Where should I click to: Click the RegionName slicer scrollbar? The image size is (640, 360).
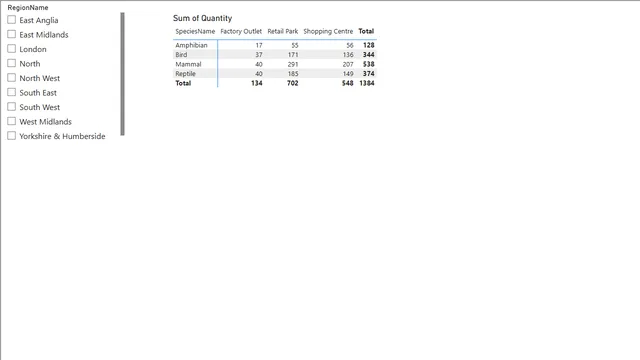pos(122,74)
